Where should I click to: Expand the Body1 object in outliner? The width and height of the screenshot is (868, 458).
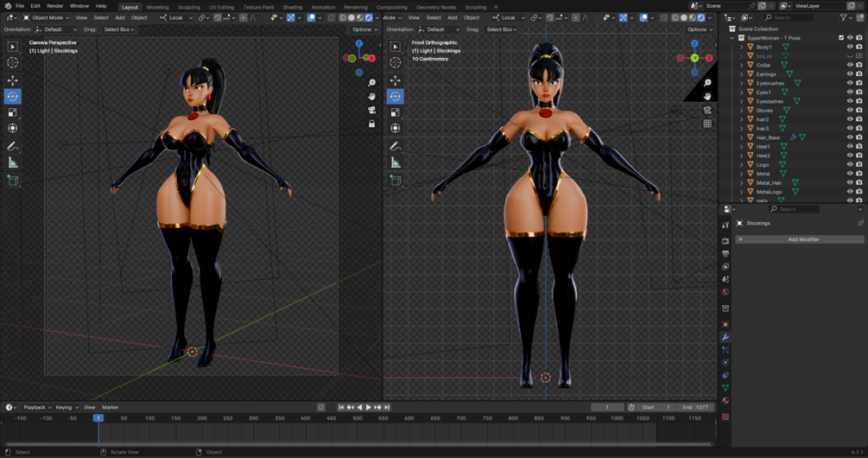click(x=742, y=47)
